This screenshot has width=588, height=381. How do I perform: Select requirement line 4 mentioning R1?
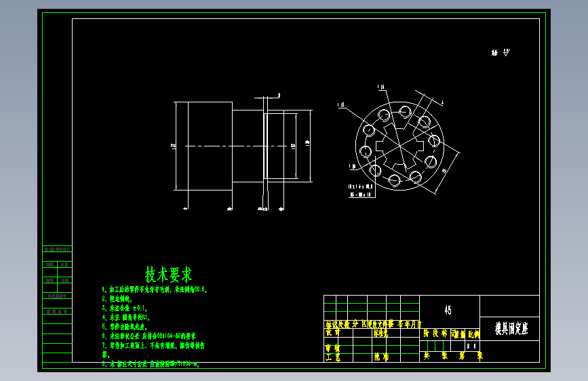(x=126, y=318)
